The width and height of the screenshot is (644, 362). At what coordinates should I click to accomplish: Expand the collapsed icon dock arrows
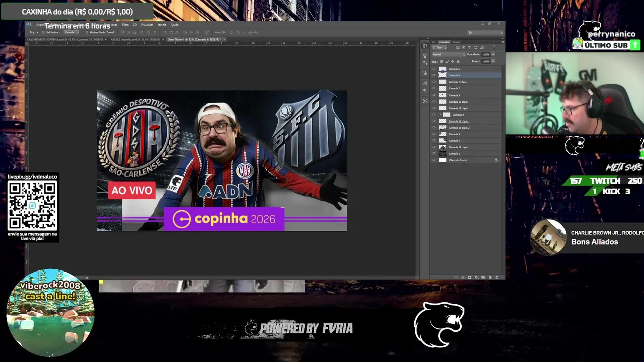click(x=428, y=38)
